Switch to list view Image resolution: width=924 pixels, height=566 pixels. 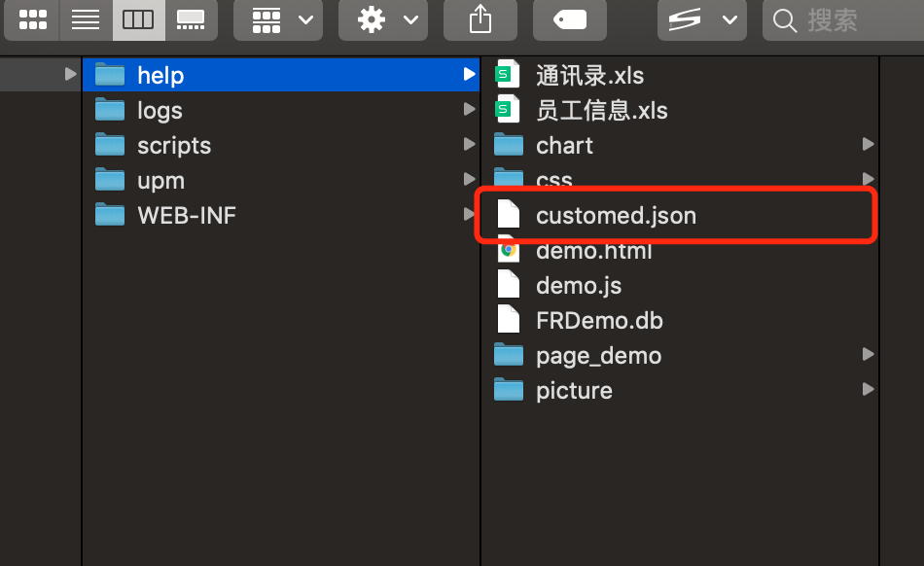[x=86, y=19]
